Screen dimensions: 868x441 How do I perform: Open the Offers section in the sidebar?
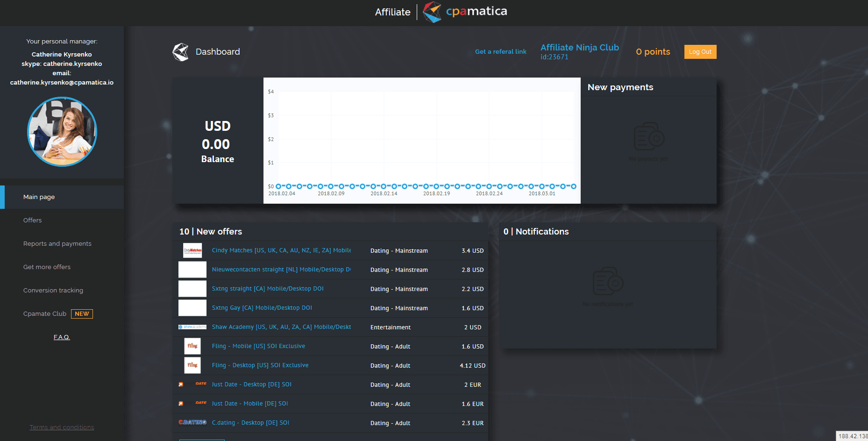(32, 220)
